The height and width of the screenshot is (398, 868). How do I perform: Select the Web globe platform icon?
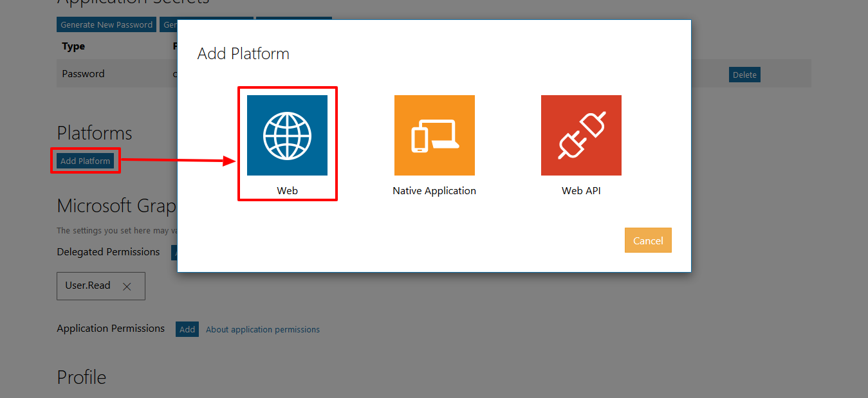point(287,135)
